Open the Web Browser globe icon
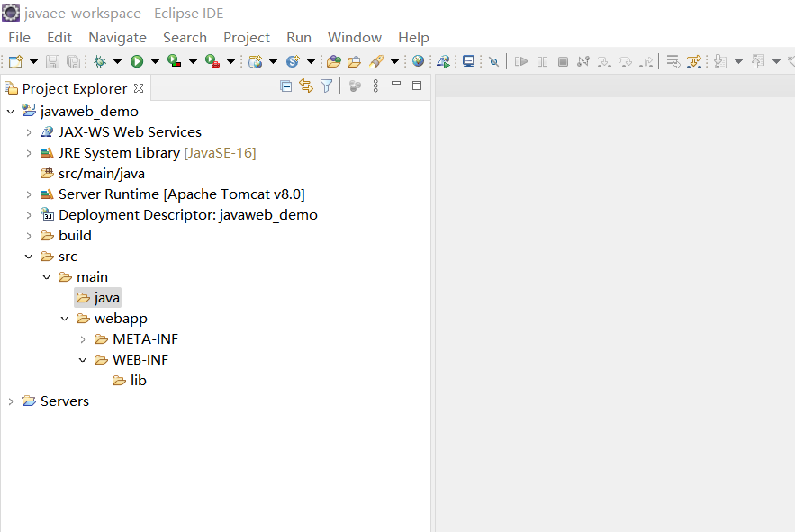795x532 pixels. click(418, 61)
